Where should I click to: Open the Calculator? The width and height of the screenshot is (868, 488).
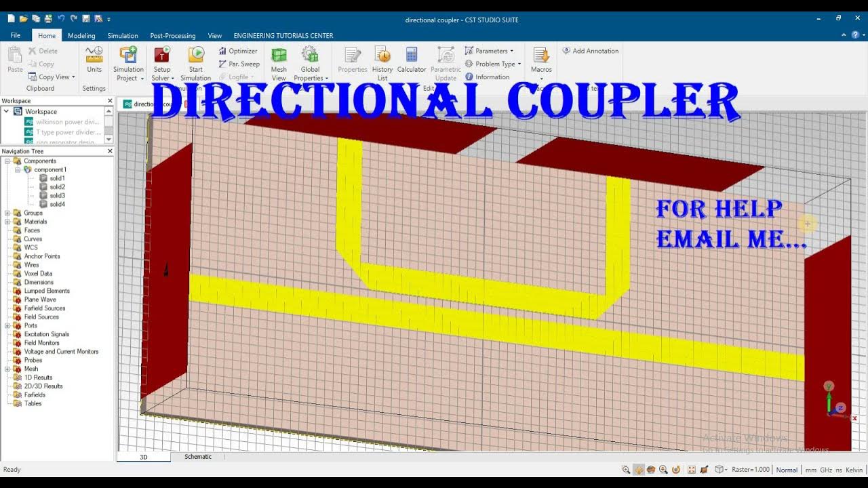tap(412, 60)
